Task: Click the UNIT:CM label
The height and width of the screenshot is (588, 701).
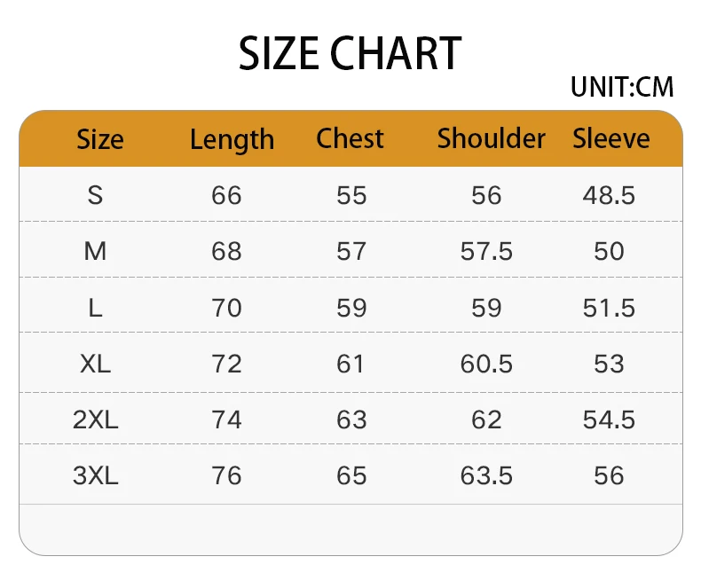Action: click(x=622, y=87)
